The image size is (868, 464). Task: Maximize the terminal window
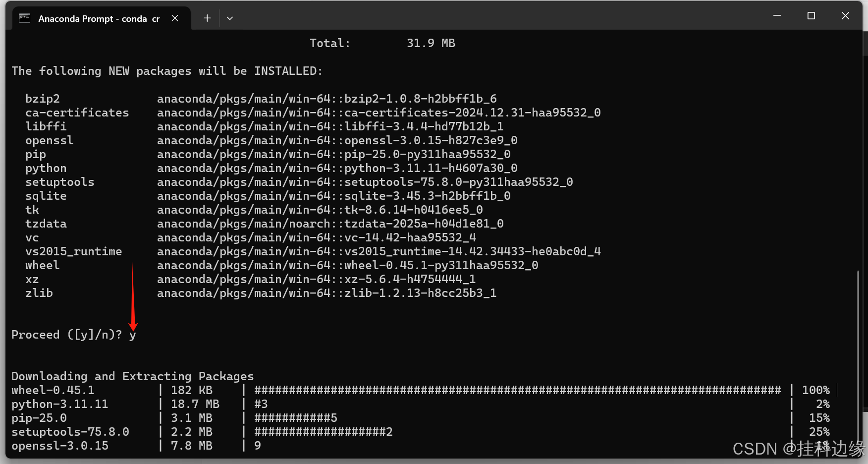click(811, 16)
